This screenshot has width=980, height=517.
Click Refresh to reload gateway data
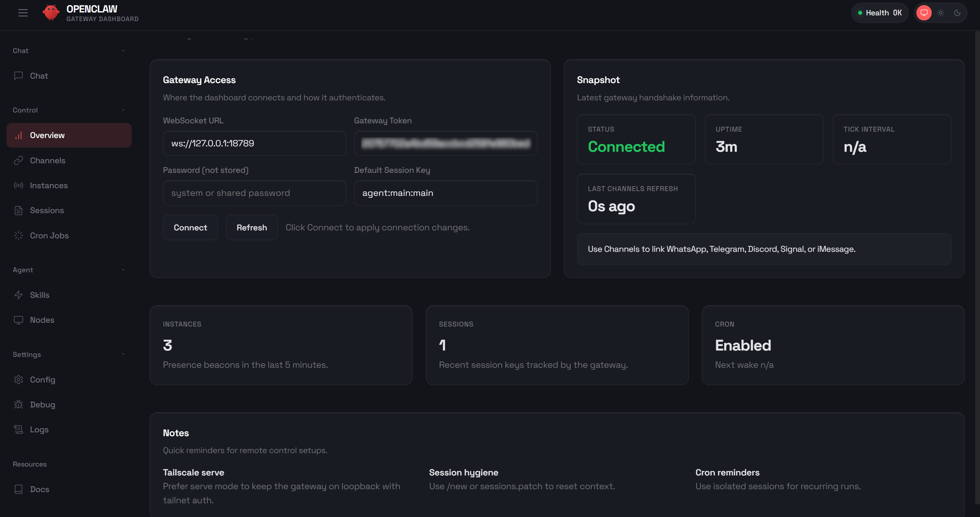coord(251,227)
